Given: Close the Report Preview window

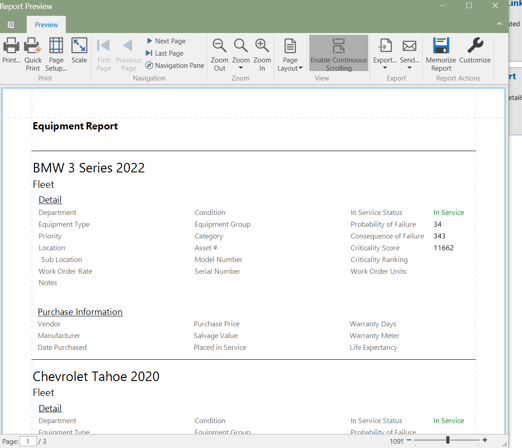Looking at the screenshot, I should click(495, 6).
